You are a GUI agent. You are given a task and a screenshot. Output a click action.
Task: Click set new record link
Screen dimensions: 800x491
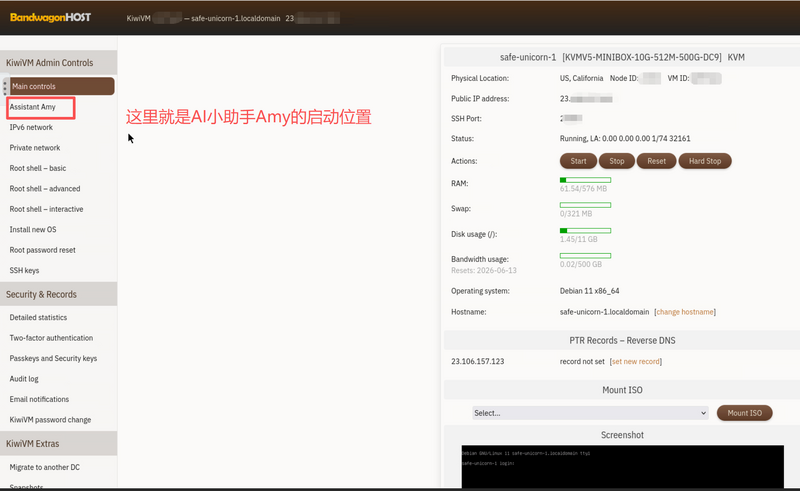[x=636, y=361]
